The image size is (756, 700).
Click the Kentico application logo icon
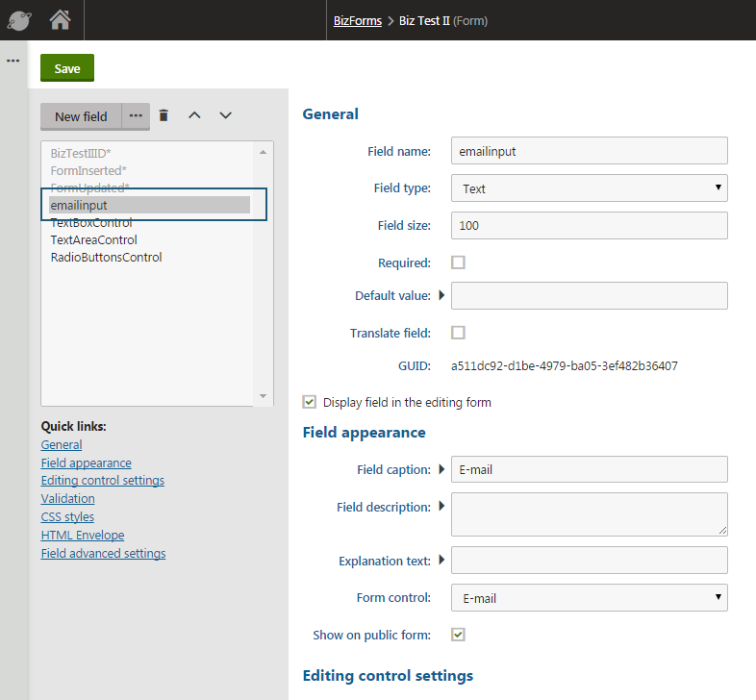pyautogui.click(x=20, y=19)
